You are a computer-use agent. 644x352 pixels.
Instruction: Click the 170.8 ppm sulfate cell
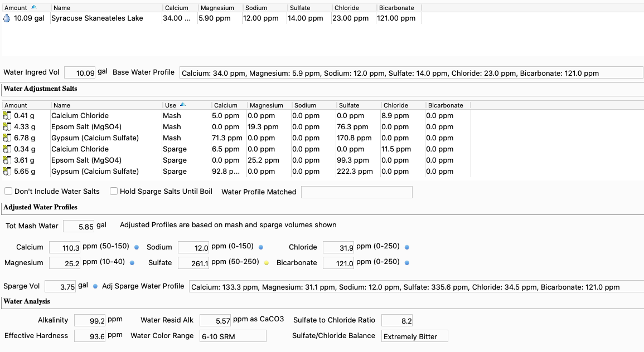tap(354, 138)
